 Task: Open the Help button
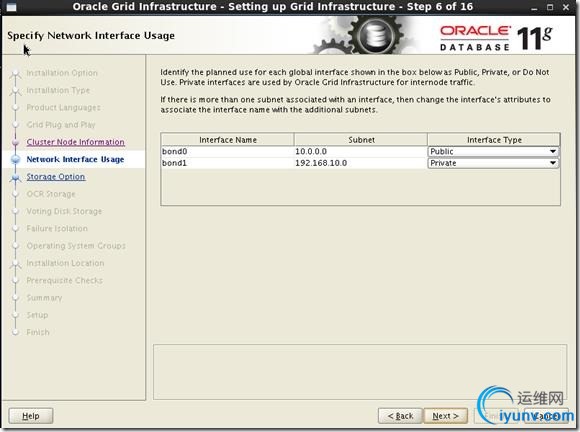[x=31, y=416]
